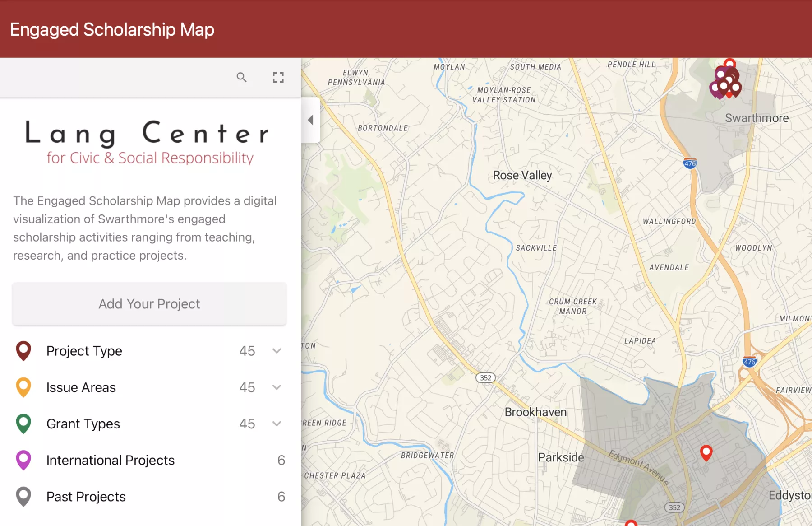Click the Engaged Scholarship Map title
This screenshot has height=526, width=812.
[x=112, y=29]
